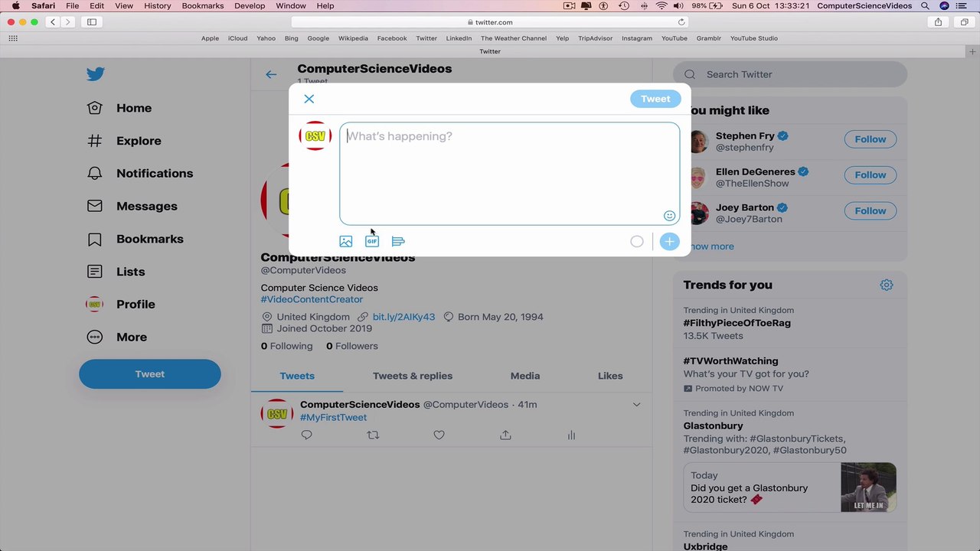Open Safari File menu
The height and width of the screenshot is (551, 980).
point(73,6)
